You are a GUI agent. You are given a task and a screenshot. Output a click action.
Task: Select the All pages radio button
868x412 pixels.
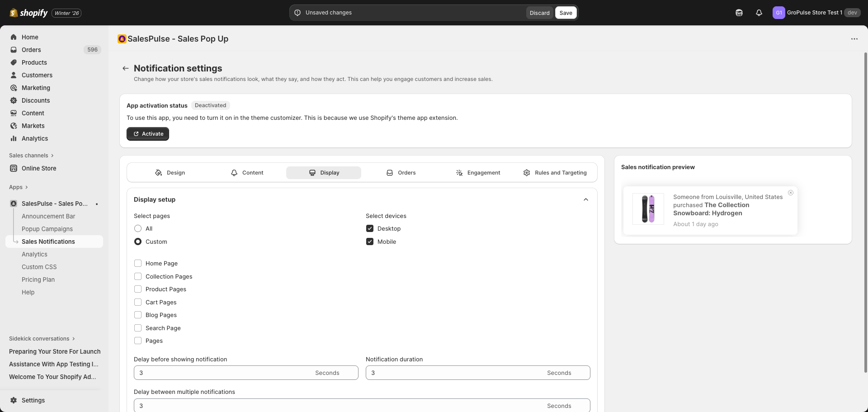point(138,228)
